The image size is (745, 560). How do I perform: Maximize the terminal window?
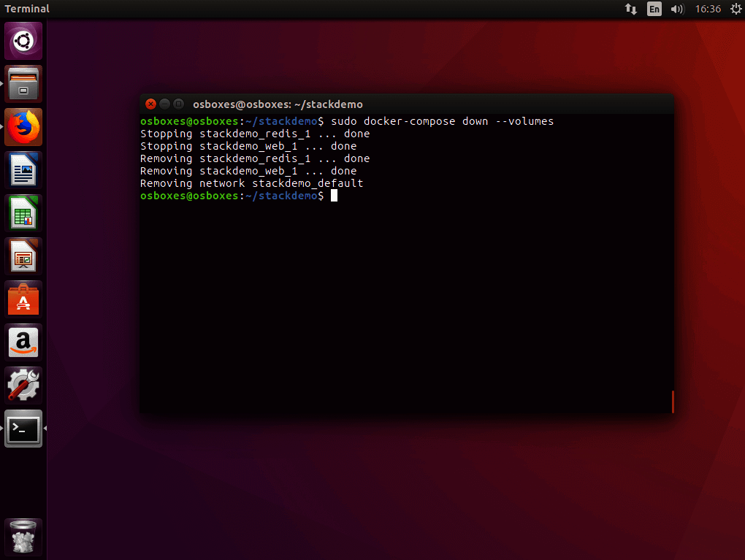(178, 104)
